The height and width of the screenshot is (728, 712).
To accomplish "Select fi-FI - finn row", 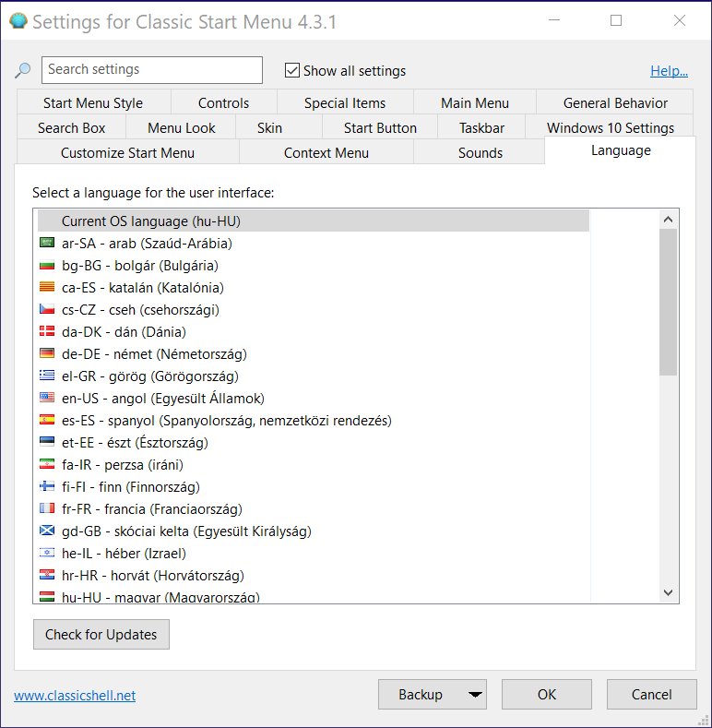I will (x=314, y=486).
